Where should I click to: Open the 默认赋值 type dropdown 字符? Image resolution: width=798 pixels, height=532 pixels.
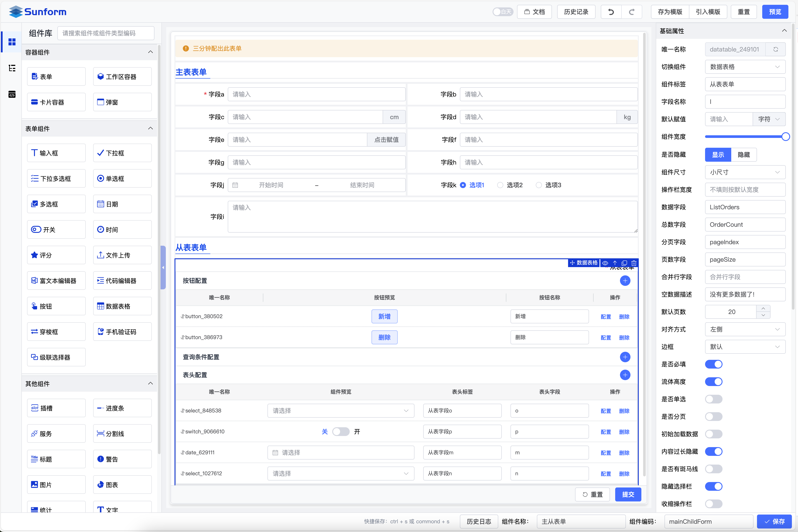[769, 119]
